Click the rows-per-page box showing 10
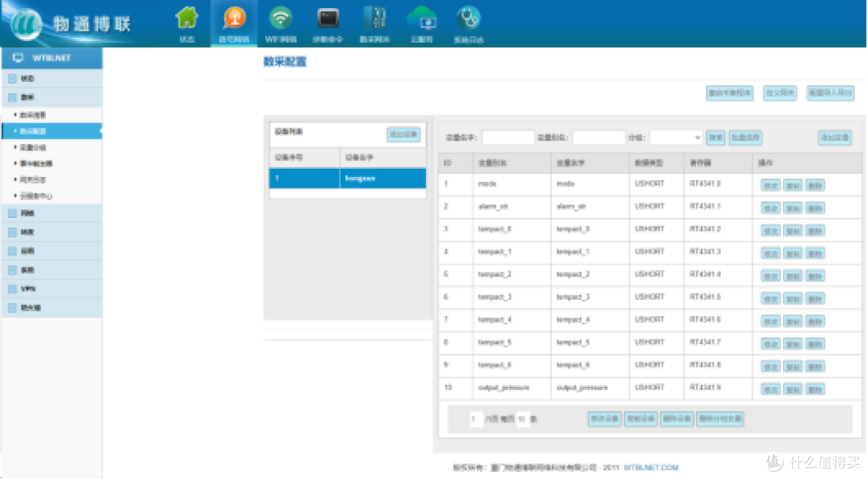The width and height of the screenshot is (868, 480). pyautogui.click(x=522, y=419)
